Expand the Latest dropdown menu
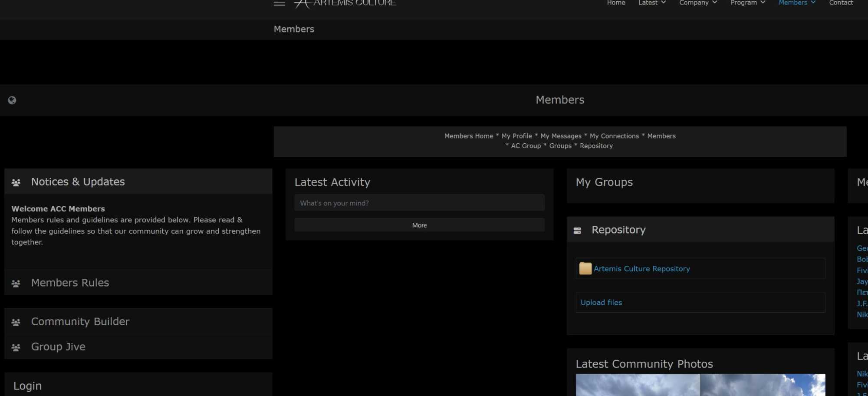868x396 pixels. point(652,3)
